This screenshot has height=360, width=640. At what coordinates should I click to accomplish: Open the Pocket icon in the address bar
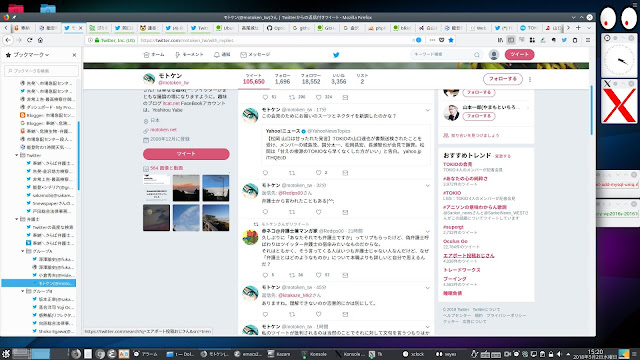coord(442,40)
